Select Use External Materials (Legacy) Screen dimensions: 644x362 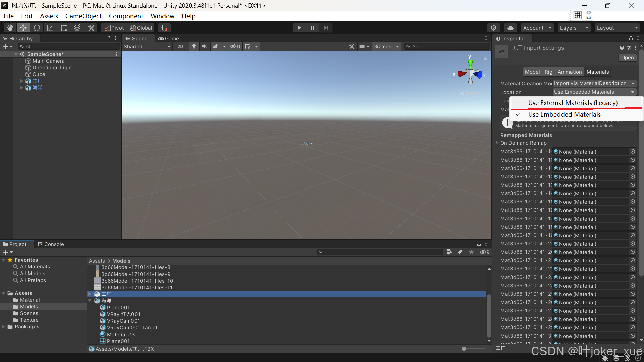pyautogui.click(x=573, y=103)
